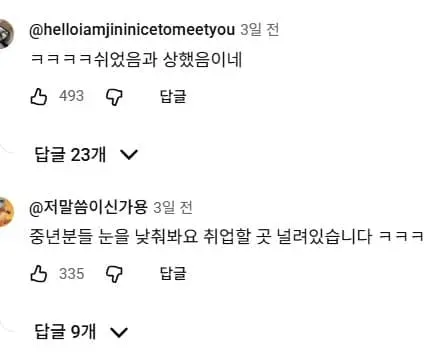Click 답글 to reply to the 쉬었음과 comment

click(x=173, y=97)
